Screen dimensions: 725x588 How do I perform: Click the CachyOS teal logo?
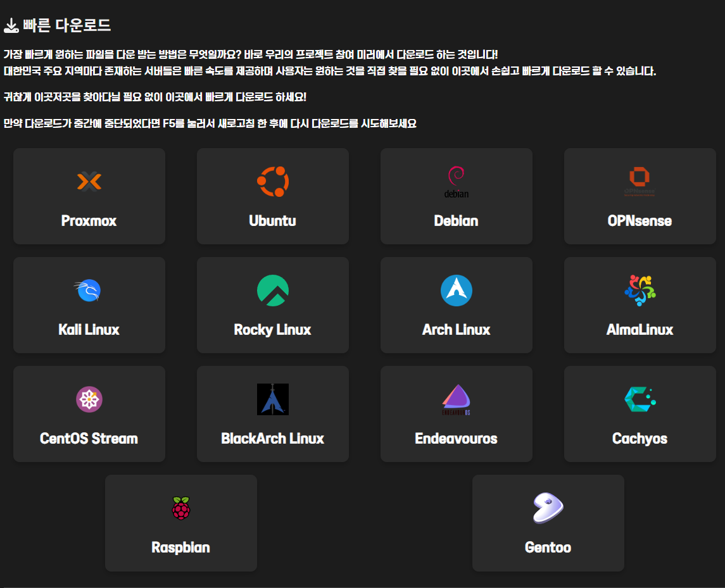pyautogui.click(x=640, y=399)
